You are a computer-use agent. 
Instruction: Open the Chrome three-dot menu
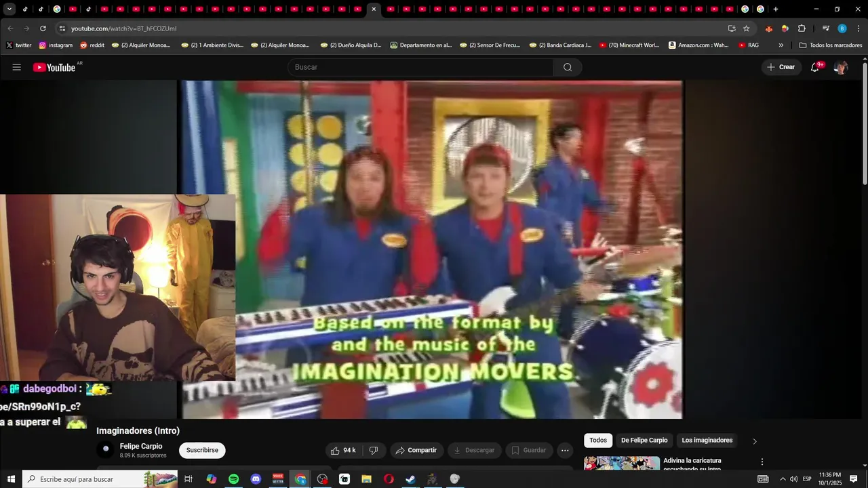tap(857, 28)
